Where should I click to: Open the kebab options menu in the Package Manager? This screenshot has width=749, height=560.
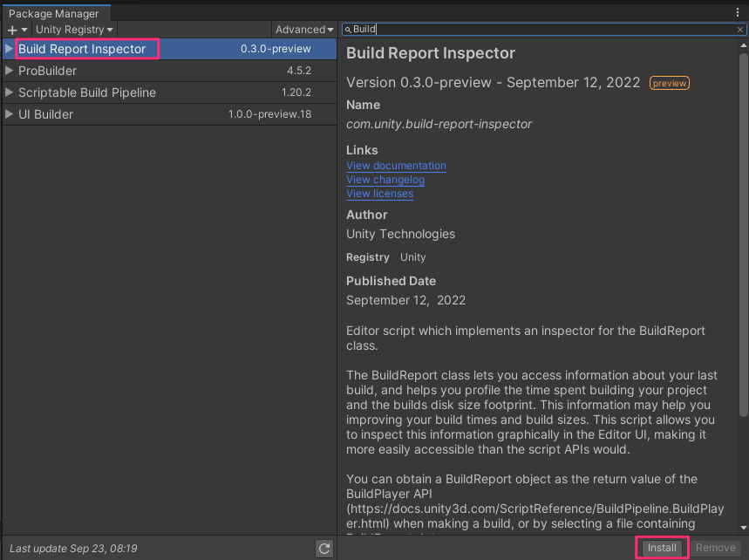coord(738,13)
